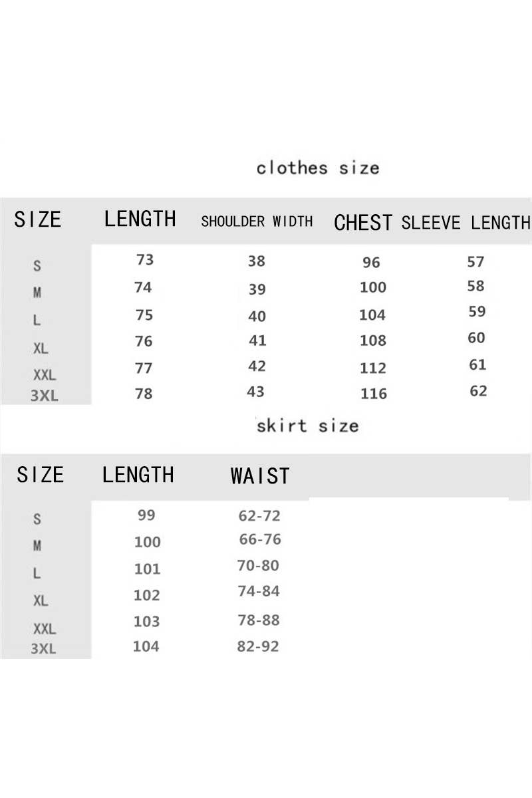Click the 3XL label in the skirt table

pyautogui.click(x=44, y=648)
